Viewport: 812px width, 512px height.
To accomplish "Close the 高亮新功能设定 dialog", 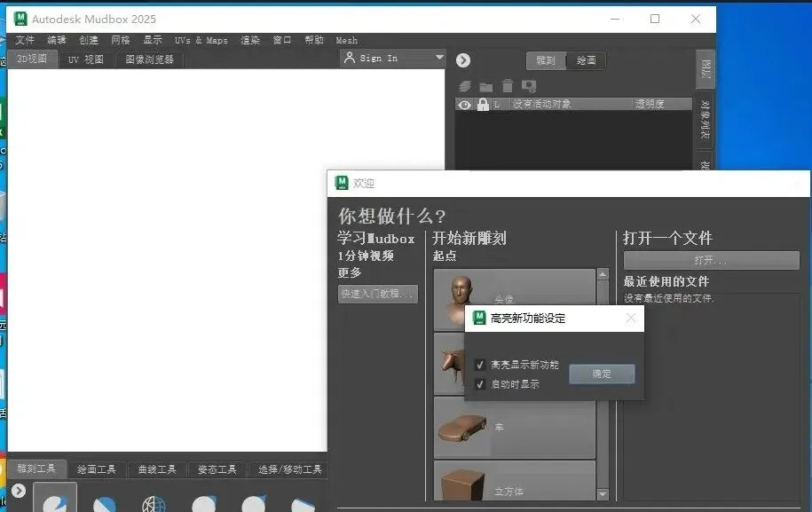I will click(x=630, y=318).
